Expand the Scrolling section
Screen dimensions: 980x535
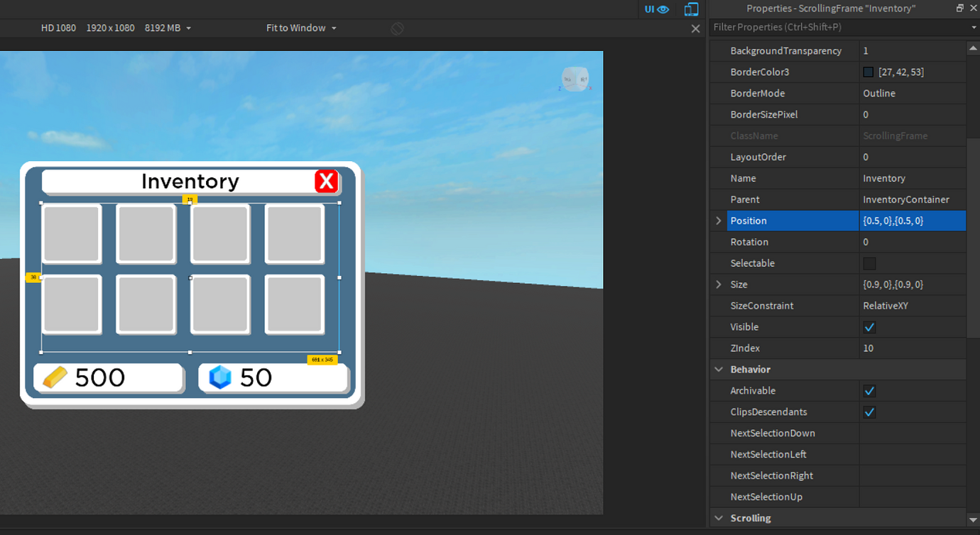click(x=718, y=518)
